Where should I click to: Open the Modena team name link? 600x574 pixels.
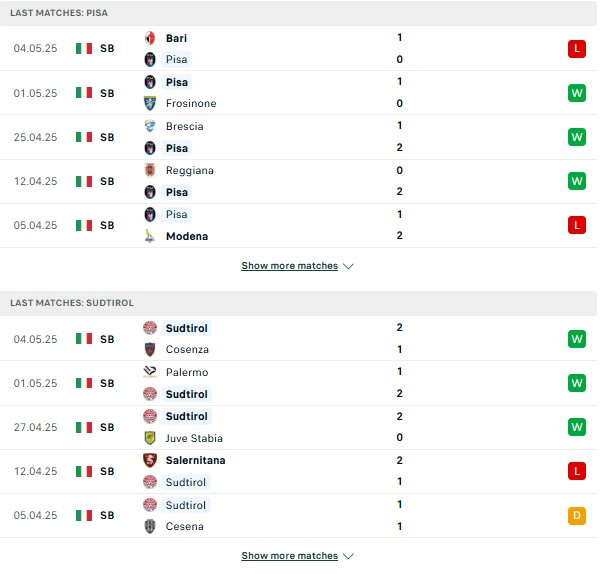187,236
